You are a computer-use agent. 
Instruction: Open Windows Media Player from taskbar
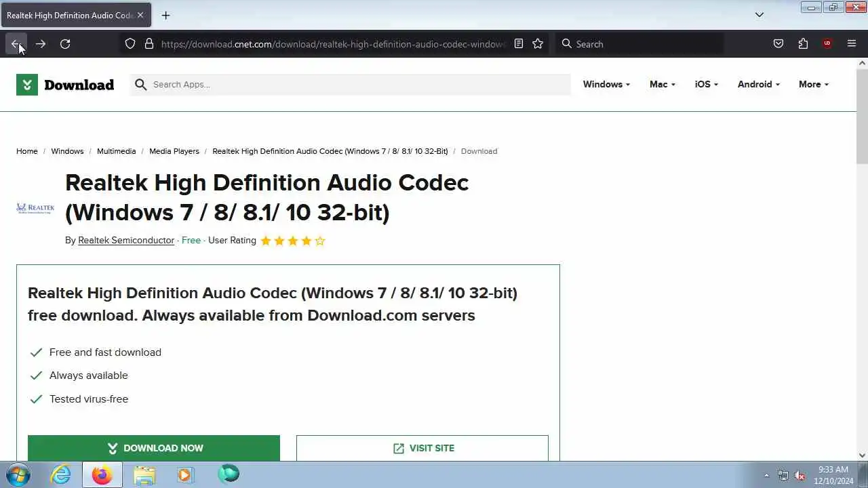click(185, 474)
